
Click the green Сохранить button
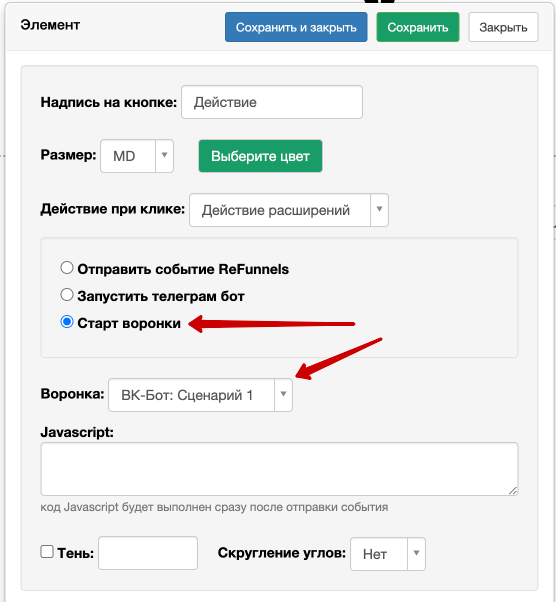[x=418, y=27]
